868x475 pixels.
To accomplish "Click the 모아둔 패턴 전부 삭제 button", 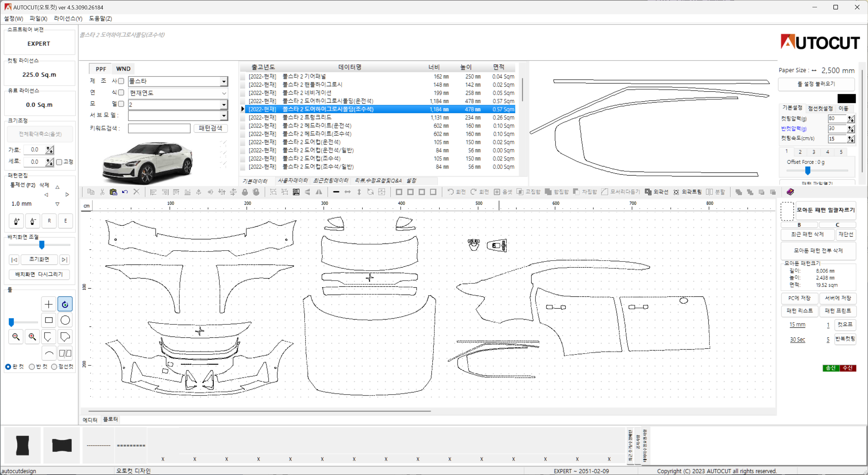I will [x=818, y=251].
